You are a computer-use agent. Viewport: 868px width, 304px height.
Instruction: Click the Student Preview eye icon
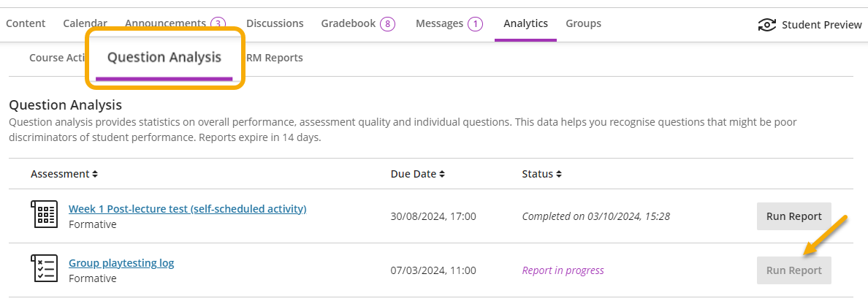pos(766,25)
